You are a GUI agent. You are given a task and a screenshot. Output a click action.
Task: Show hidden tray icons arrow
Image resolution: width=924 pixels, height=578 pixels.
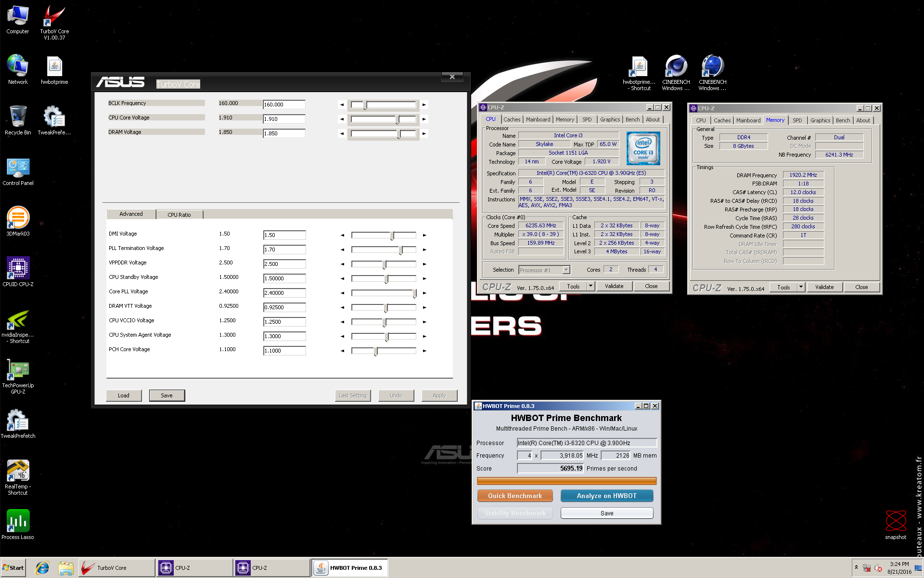pyautogui.click(x=856, y=567)
